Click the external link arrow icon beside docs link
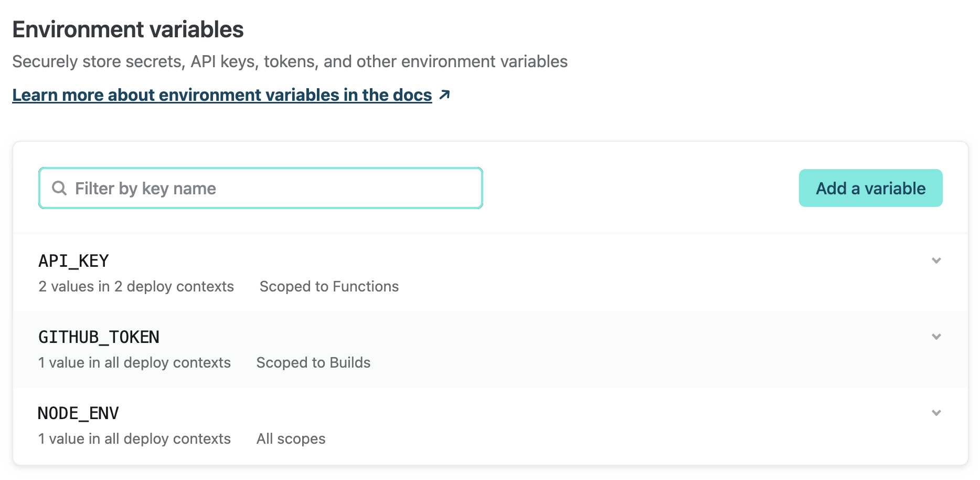 click(x=444, y=95)
